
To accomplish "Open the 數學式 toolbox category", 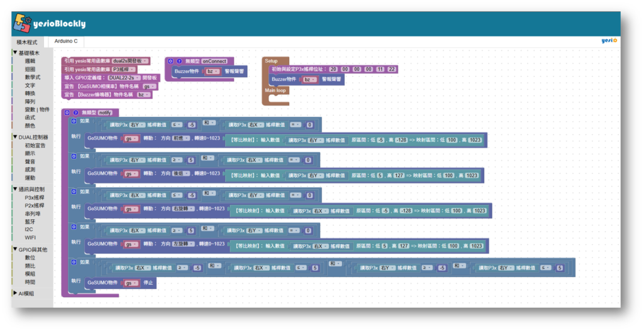I will click(x=33, y=77).
